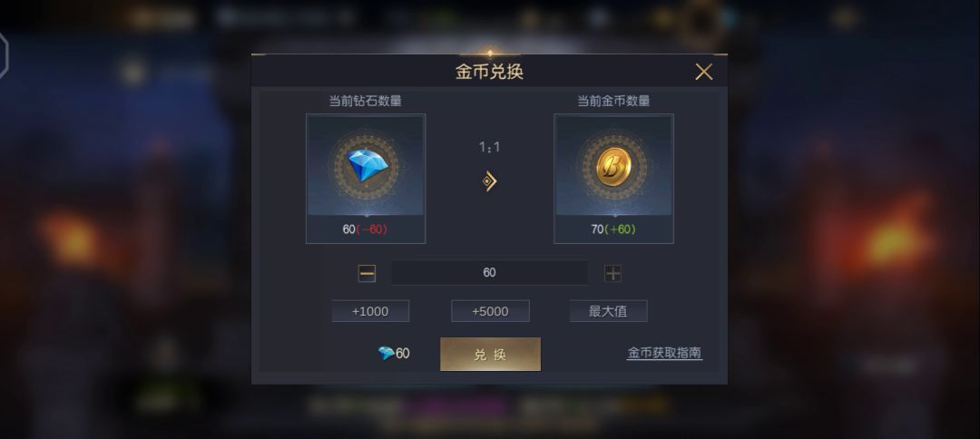Click the gold coin icon in the right panel
Screen dimensions: 980x439
pos(613,167)
